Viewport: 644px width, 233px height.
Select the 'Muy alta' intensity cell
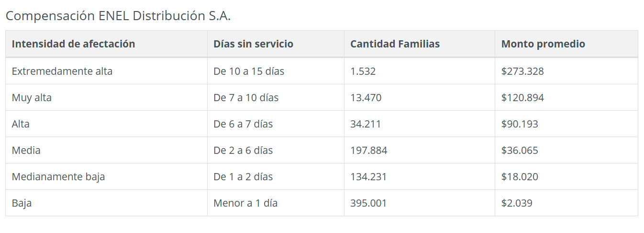coord(32,98)
